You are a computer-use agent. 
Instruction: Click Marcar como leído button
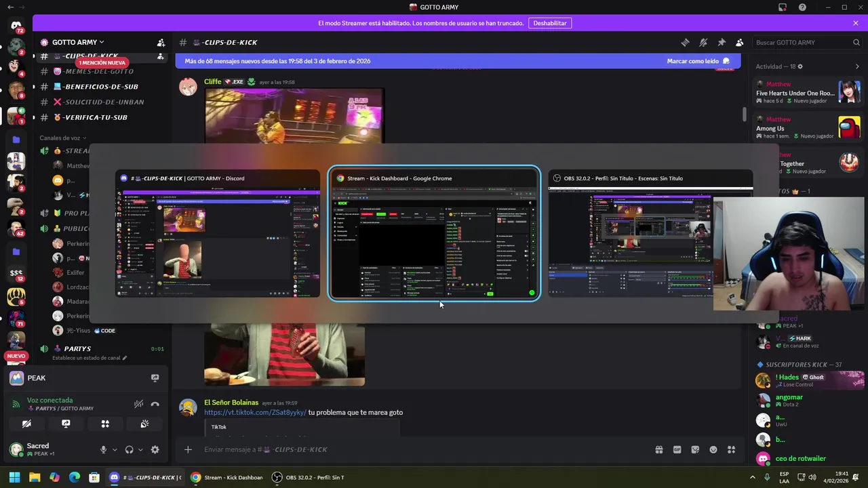[698, 61]
